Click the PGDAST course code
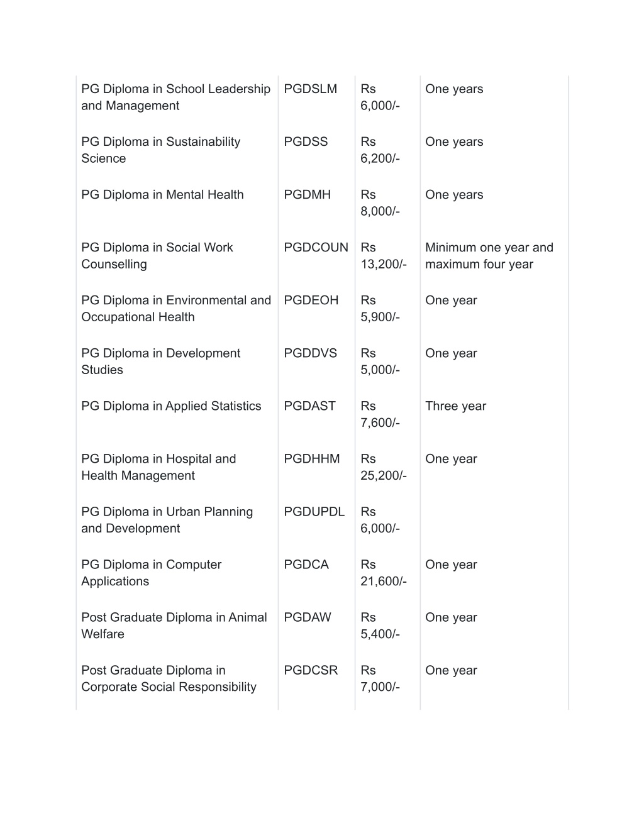Image resolution: width=644 pixels, height=833 pixels. (309, 405)
